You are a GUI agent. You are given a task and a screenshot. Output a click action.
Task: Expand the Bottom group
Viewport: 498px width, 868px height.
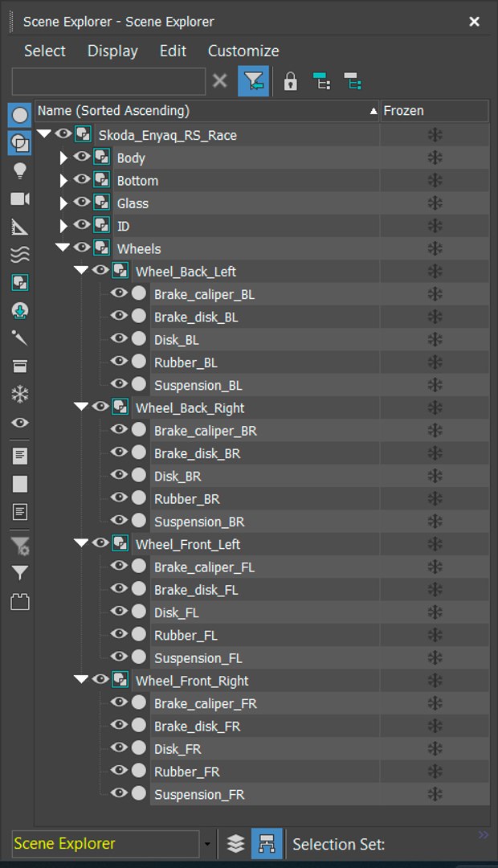click(63, 181)
